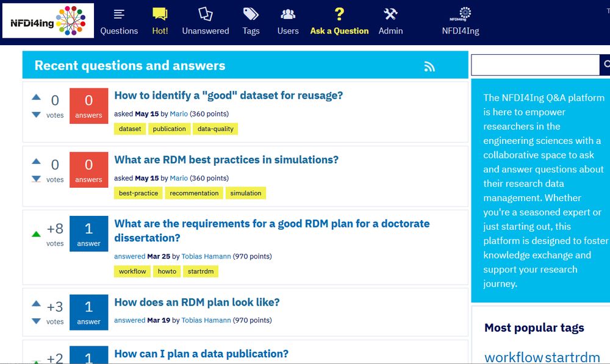610x364 pixels.
Task: Open the Admin tools icon
Action: point(390,14)
